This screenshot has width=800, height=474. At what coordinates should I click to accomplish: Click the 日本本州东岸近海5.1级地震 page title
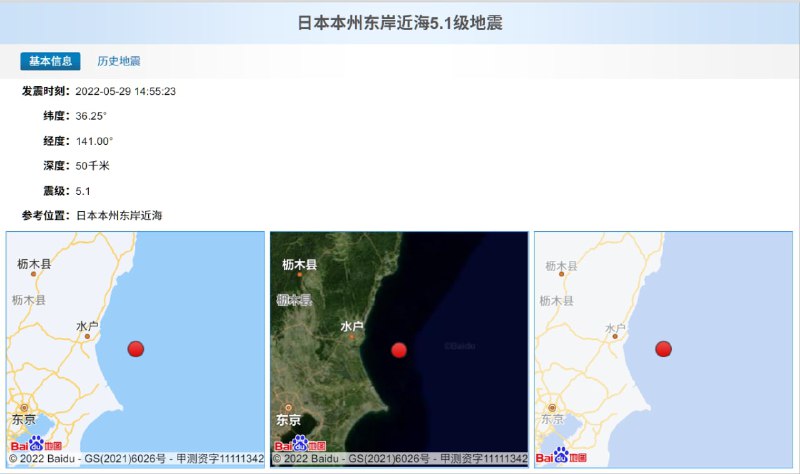[x=400, y=22]
